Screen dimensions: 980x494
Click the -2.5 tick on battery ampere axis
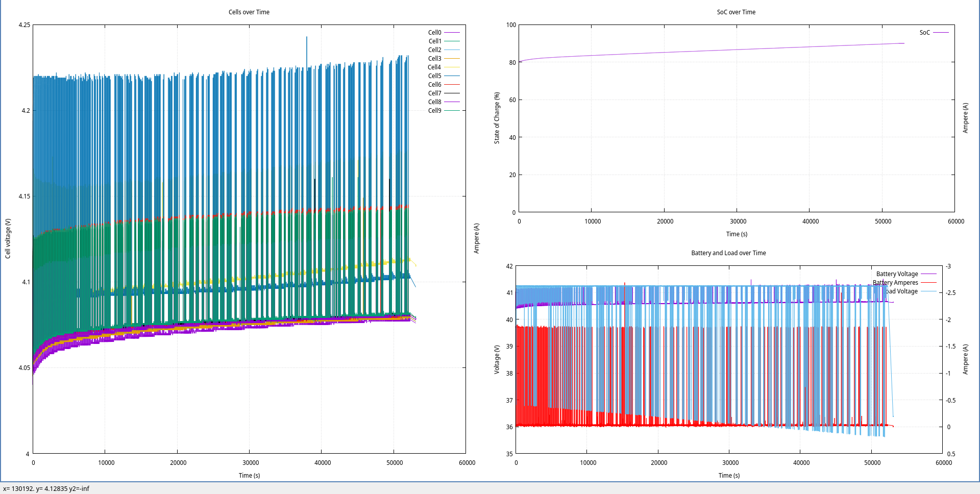click(x=950, y=293)
